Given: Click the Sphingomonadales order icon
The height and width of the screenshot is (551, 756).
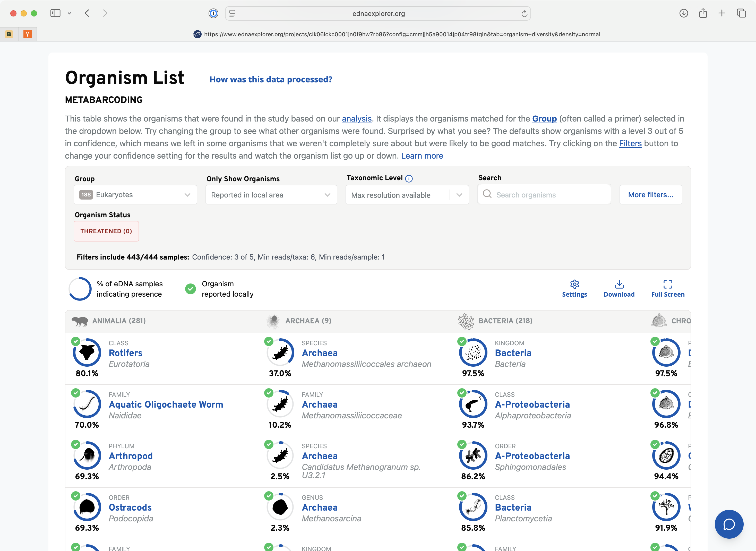Looking at the screenshot, I should pyautogui.click(x=473, y=455).
